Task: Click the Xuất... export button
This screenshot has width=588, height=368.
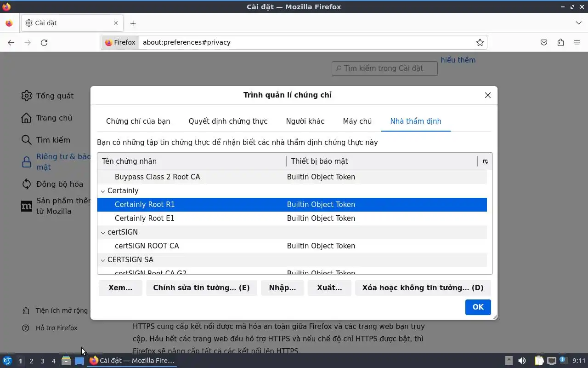Action: (329, 288)
